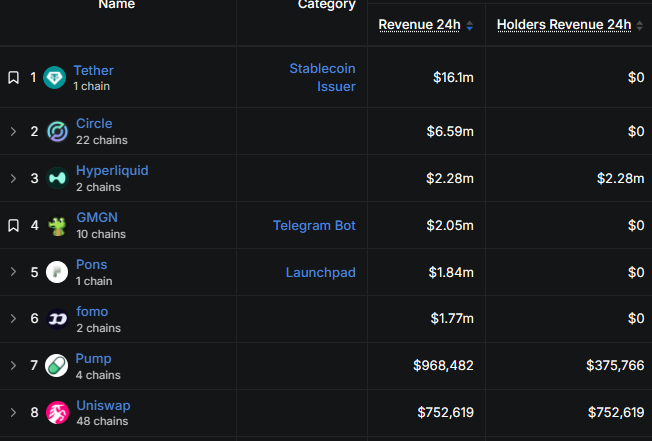Image resolution: width=652 pixels, height=441 pixels.
Task: Click the Pump pill logo icon
Action: pyautogui.click(x=57, y=366)
